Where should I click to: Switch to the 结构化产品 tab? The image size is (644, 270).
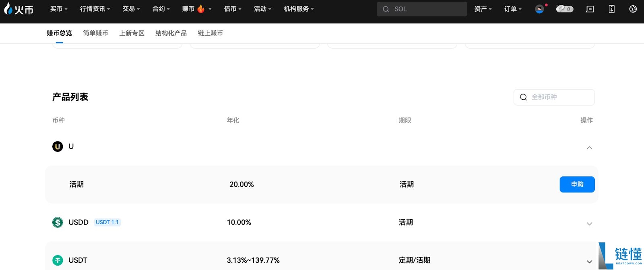point(171,33)
